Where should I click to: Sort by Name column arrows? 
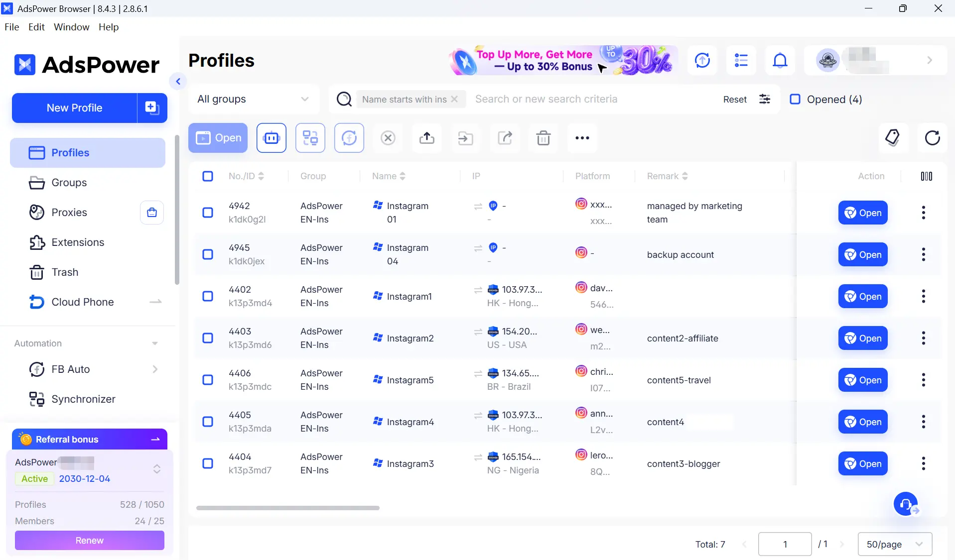[403, 176]
